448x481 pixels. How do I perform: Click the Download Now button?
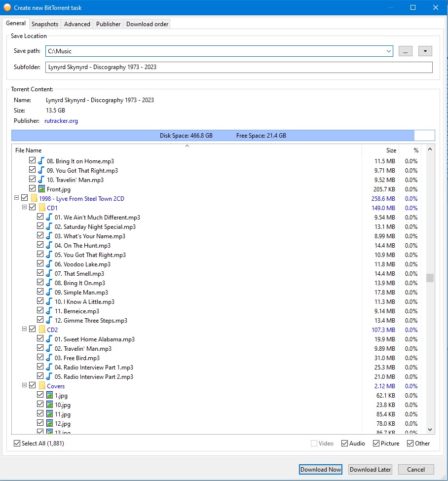pyautogui.click(x=321, y=469)
